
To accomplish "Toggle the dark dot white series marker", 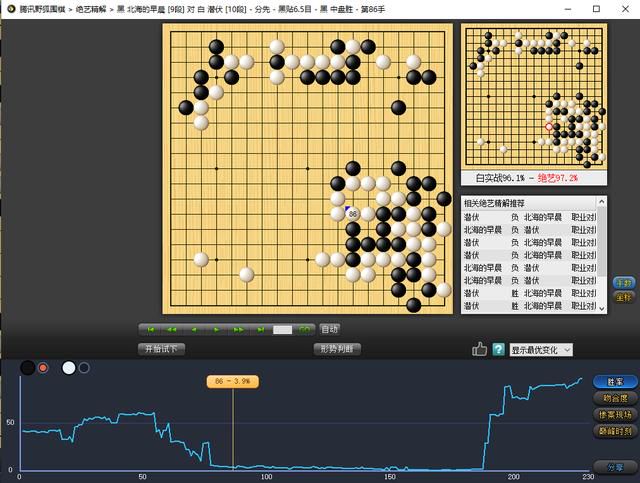I will tap(84, 368).
